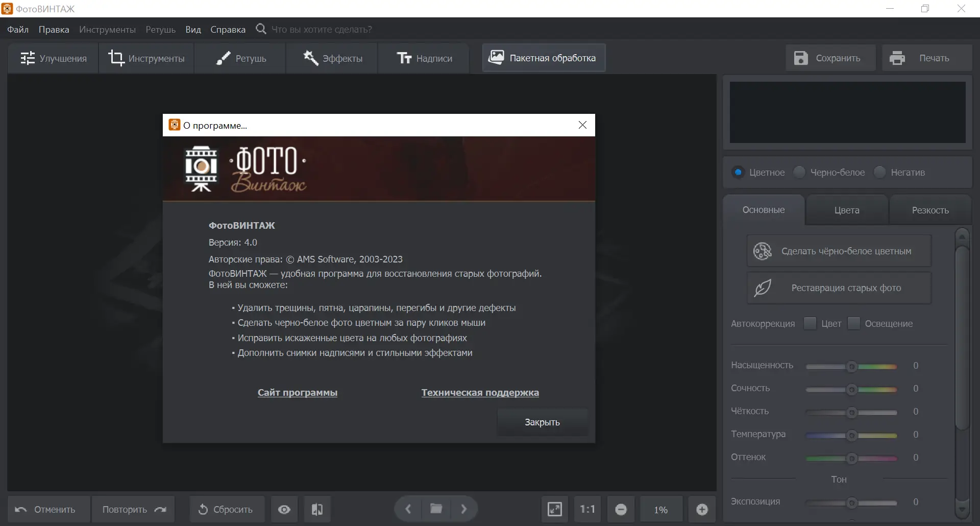
Task: Switch to the Основные tab
Action: click(764, 210)
